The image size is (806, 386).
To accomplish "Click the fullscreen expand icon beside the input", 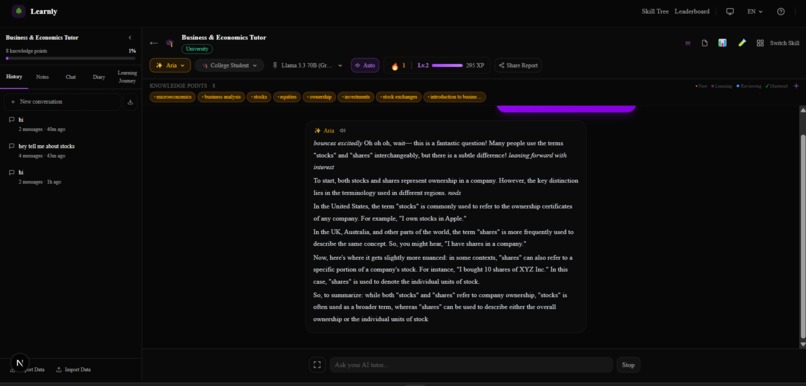I will coord(317,365).
